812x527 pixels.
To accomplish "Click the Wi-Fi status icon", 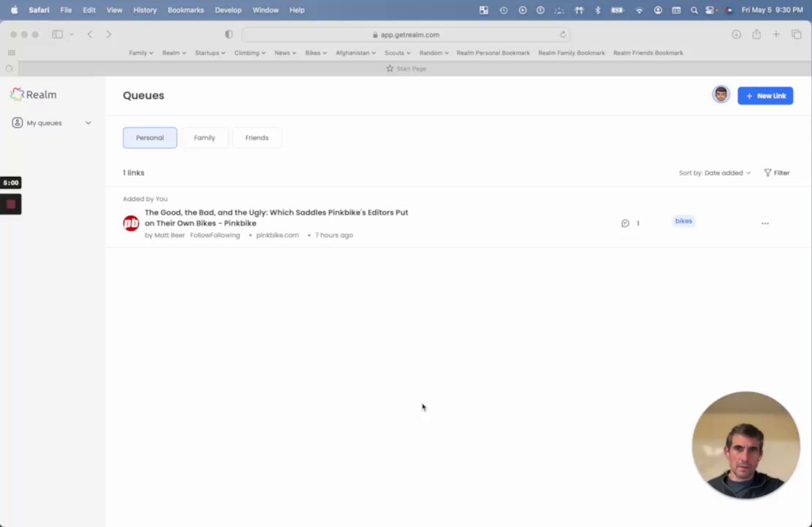I will pyautogui.click(x=639, y=10).
